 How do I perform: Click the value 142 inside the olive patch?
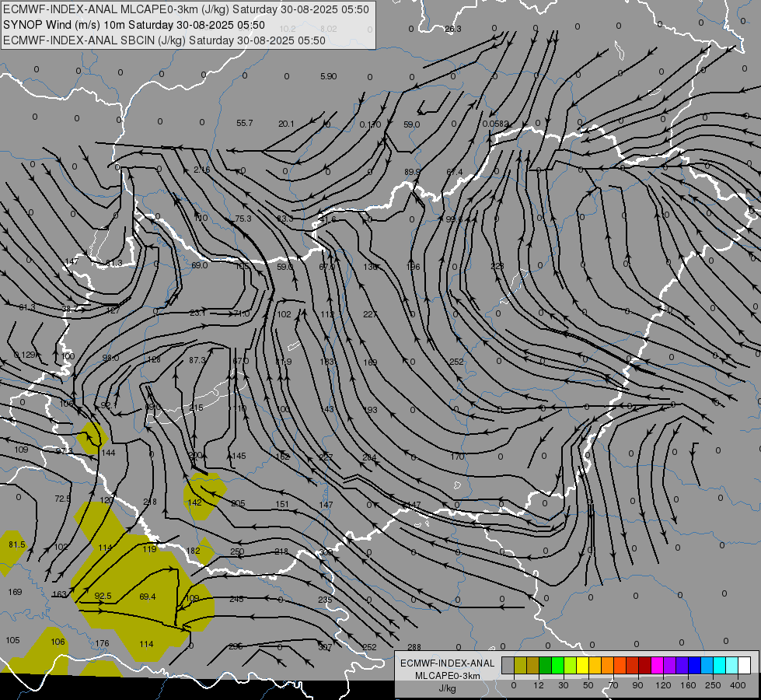(x=194, y=502)
